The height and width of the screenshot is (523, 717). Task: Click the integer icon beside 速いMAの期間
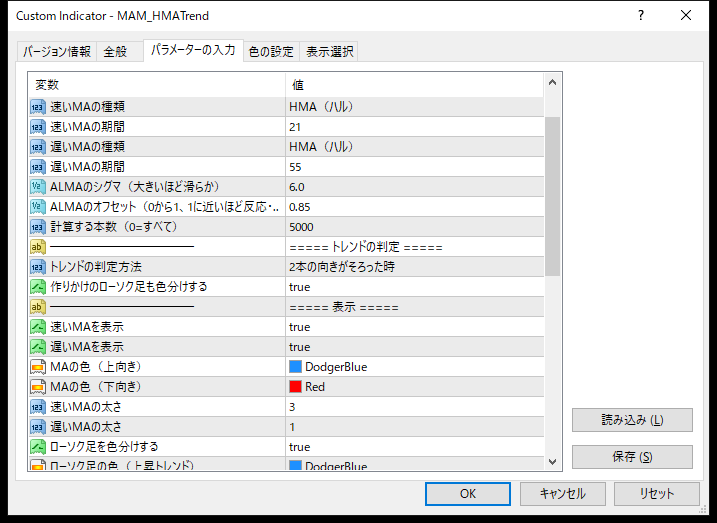(38, 127)
